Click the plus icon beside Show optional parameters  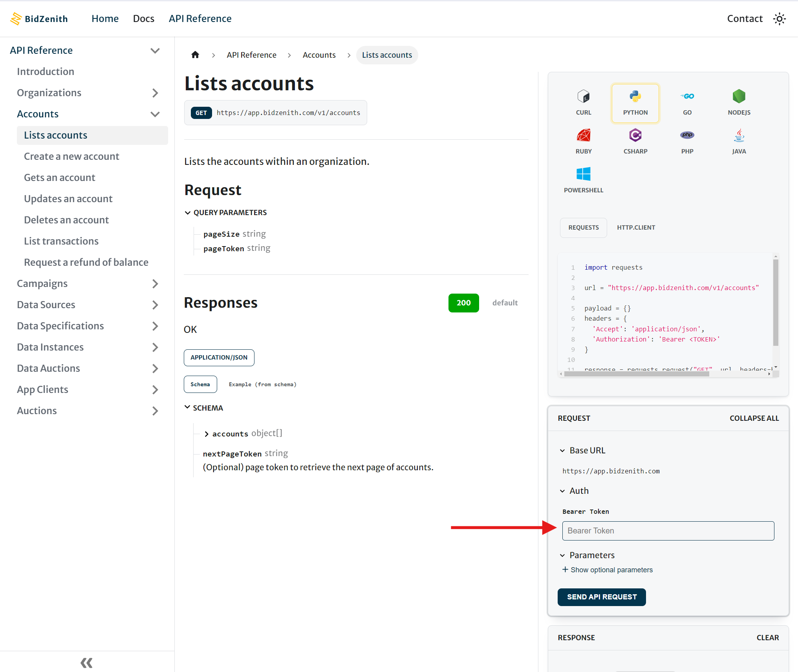tap(565, 570)
